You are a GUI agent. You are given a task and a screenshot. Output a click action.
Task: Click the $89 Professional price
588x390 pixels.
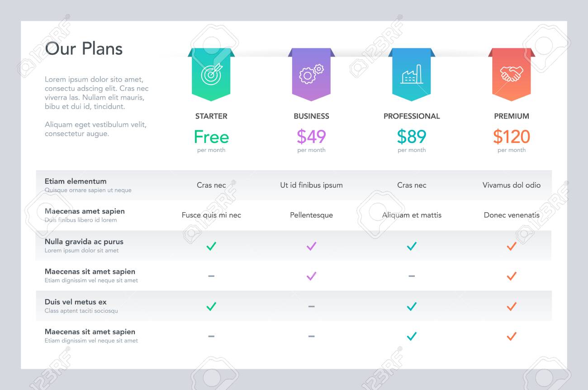(x=412, y=137)
